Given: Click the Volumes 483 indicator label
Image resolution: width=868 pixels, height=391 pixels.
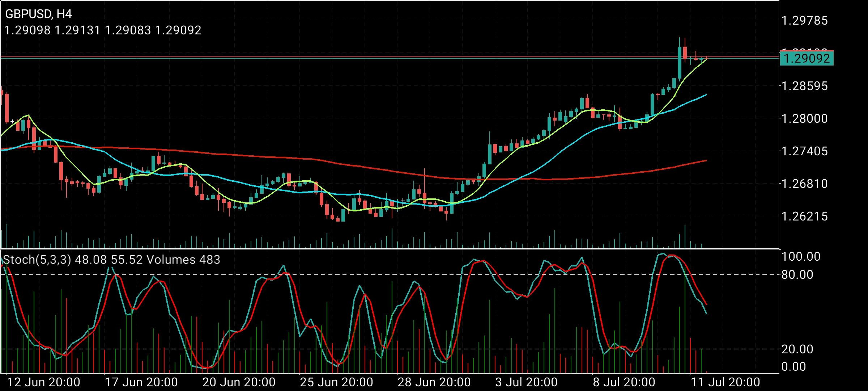Looking at the screenshot, I should (x=183, y=260).
